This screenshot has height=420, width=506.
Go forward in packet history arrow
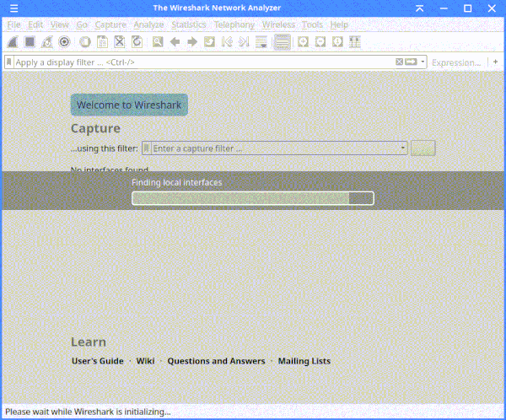(192, 42)
